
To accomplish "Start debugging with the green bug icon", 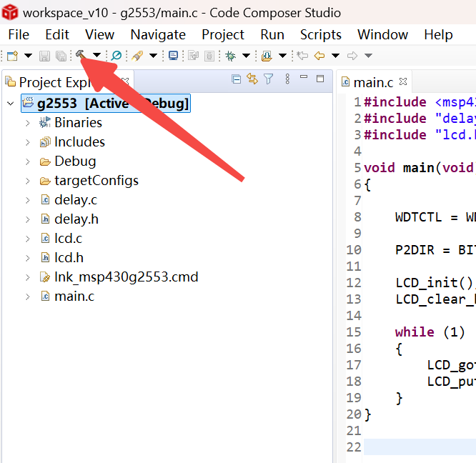I will pyautogui.click(x=230, y=56).
